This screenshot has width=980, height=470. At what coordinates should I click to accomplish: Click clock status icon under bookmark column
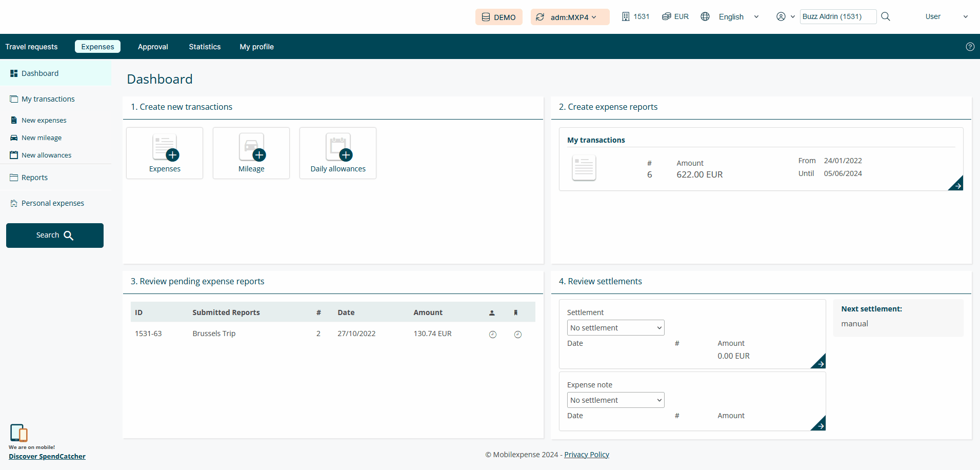518,335
